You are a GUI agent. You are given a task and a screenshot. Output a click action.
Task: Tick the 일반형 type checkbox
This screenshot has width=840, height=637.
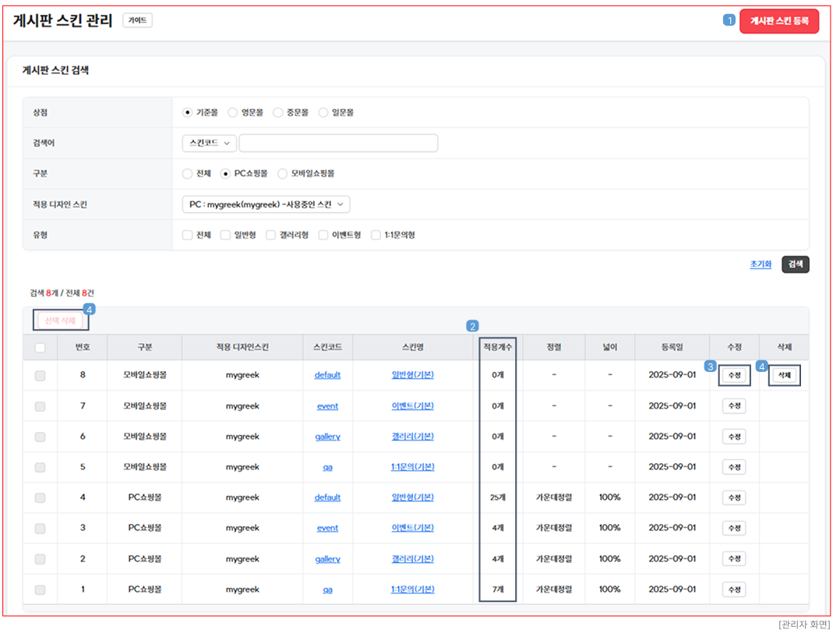point(225,235)
